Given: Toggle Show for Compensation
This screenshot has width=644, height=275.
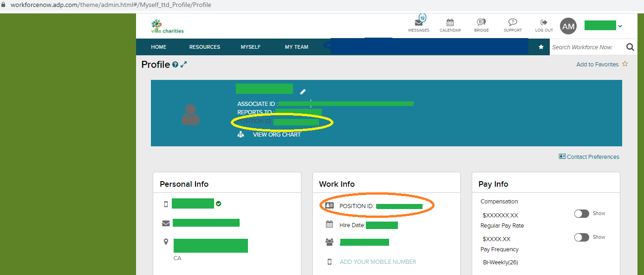Looking at the screenshot, I should point(582,214).
